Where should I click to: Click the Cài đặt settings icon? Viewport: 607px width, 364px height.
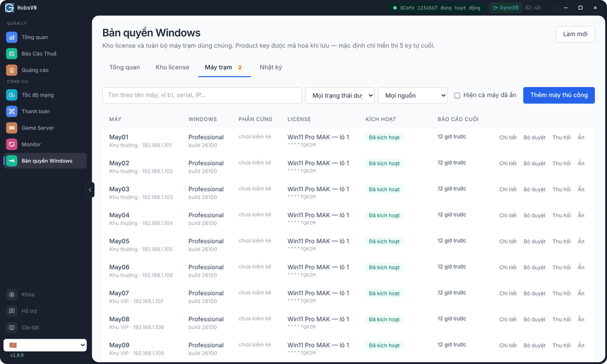coord(12,328)
